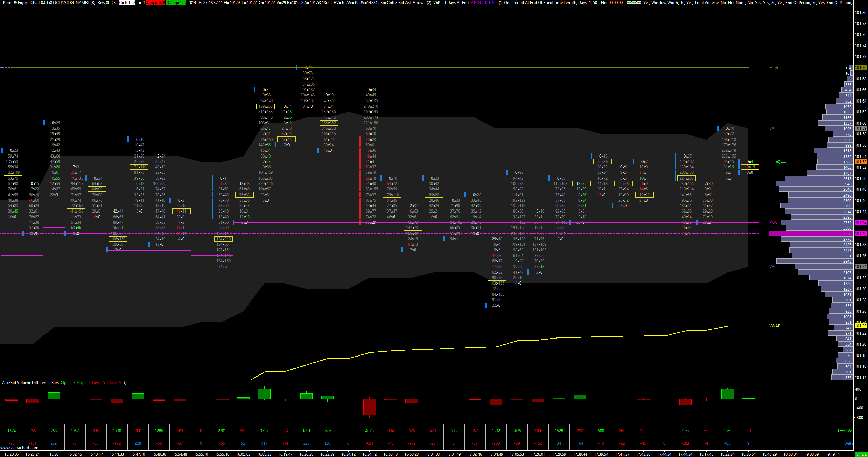The height and width of the screenshot is (457, 868).
Task: Click the highlighted 266x357 bid-ask cell
Action: pyautogui.click(x=328, y=123)
